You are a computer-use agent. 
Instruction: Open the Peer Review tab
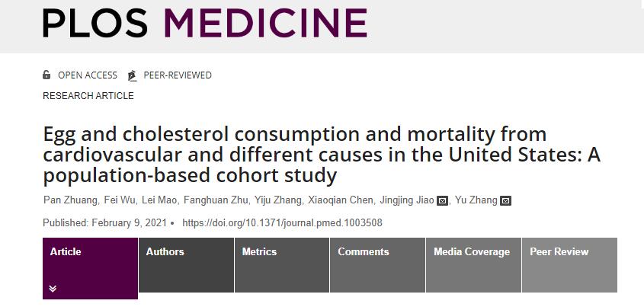(x=559, y=251)
